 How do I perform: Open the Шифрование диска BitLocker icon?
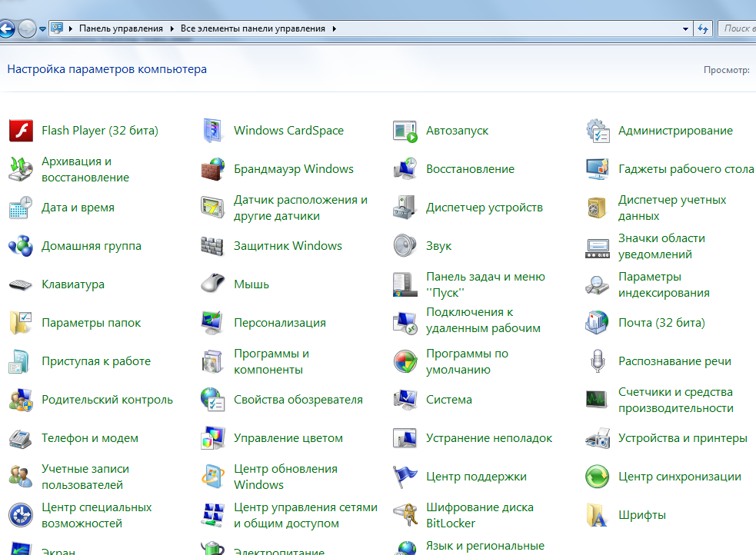[x=405, y=516]
